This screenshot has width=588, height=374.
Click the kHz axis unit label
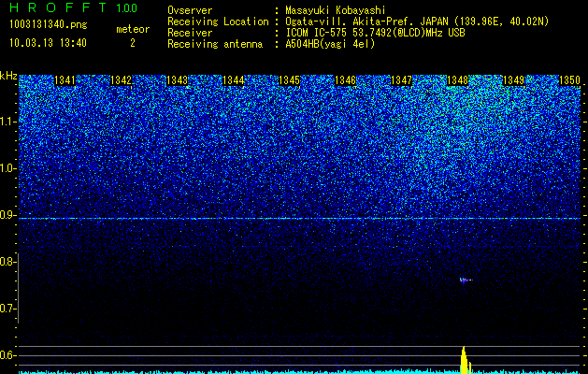[x=8, y=76]
